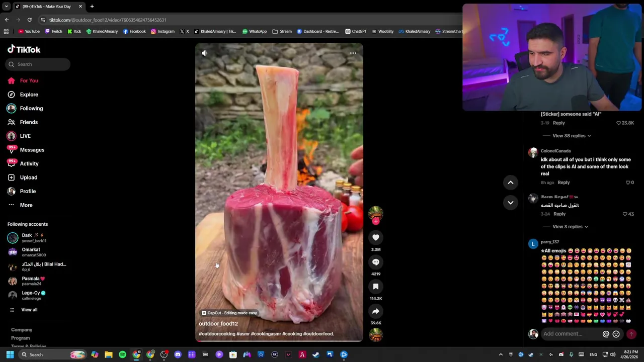
Task: Open the video's three-dot options menu
Action: pos(353,53)
